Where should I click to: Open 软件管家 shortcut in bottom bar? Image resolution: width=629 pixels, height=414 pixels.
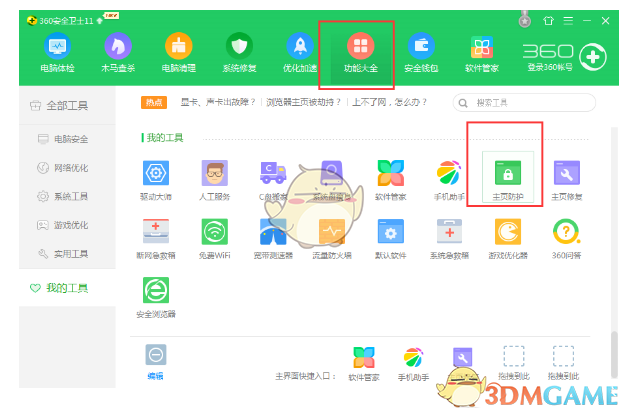point(364,363)
